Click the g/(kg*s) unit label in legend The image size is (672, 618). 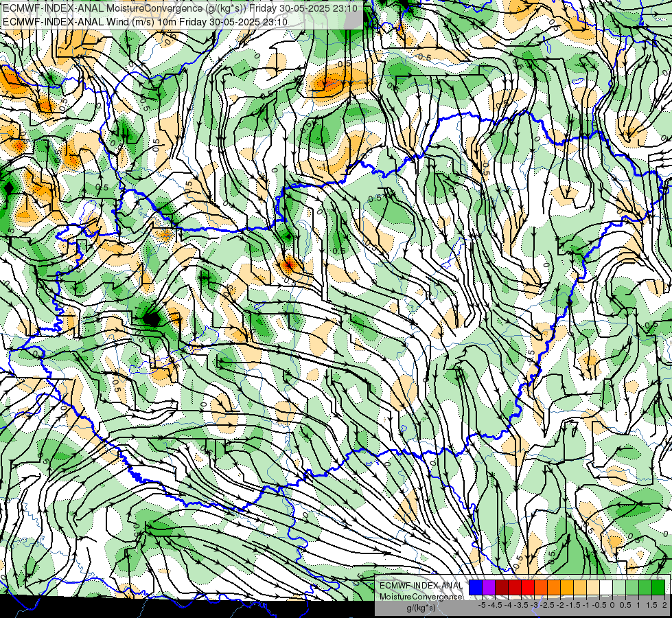[421, 608]
